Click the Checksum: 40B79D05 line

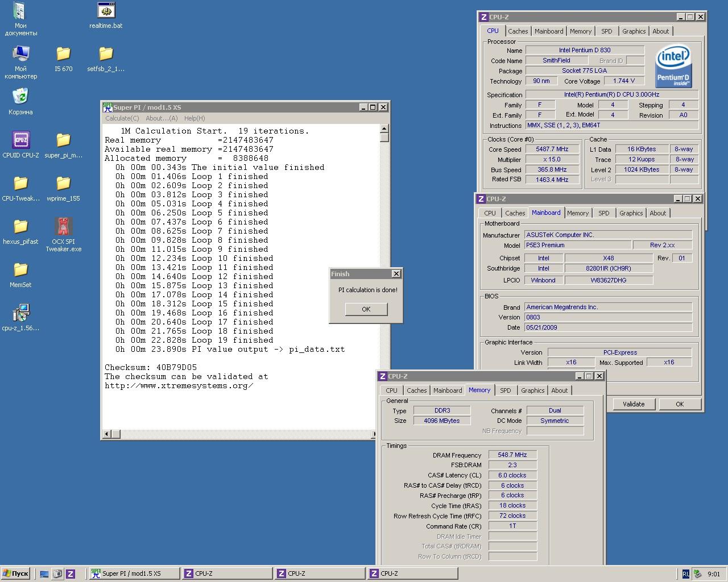pos(151,367)
